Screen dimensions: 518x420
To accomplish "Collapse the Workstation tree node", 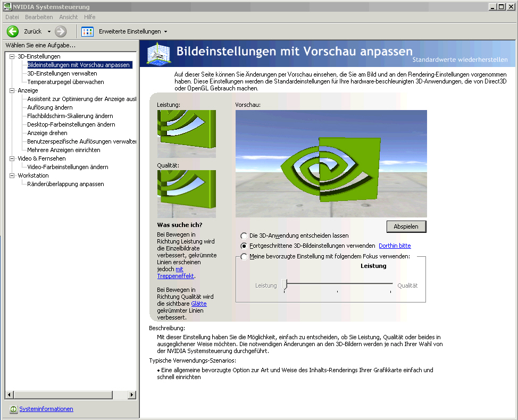I will pyautogui.click(x=12, y=175).
